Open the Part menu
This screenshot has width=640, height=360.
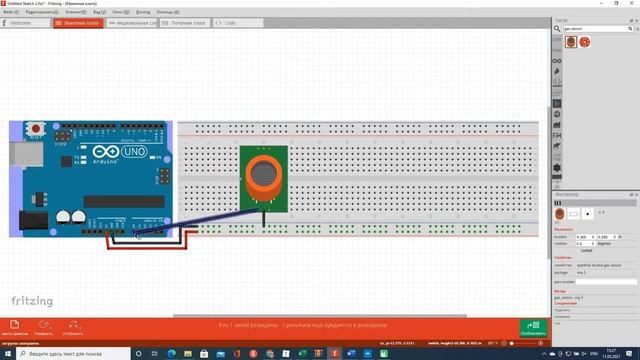[76, 12]
